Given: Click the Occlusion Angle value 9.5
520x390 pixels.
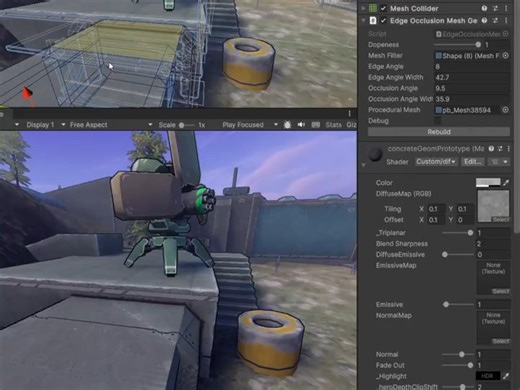Looking at the screenshot, I should pyautogui.click(x=472, y=88).
